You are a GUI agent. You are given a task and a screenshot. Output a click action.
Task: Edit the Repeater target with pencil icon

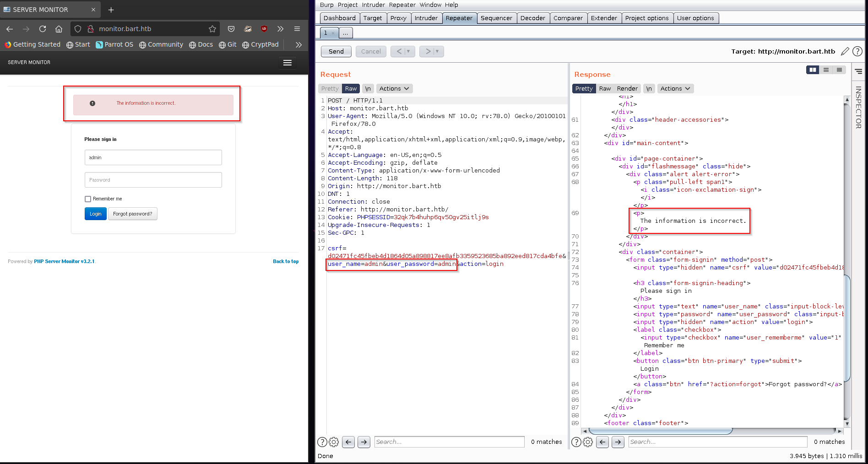tap(845, 51)
